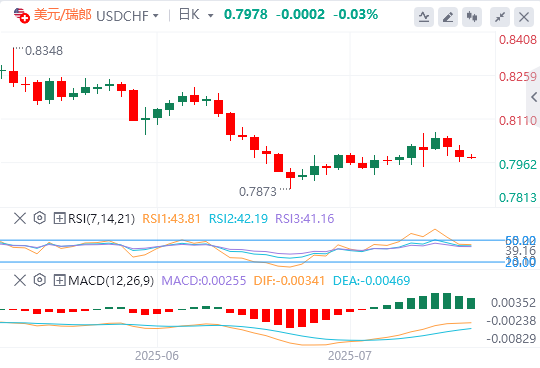Open RSI indicator settings hexagon icon
Viewport: 540px width, 368px height.
point(40,218)
